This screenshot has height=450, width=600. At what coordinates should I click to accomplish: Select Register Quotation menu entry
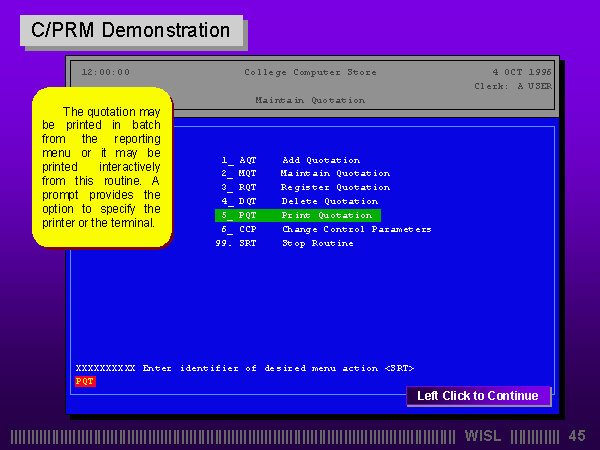pyautogui.click(x=334, y=187)
